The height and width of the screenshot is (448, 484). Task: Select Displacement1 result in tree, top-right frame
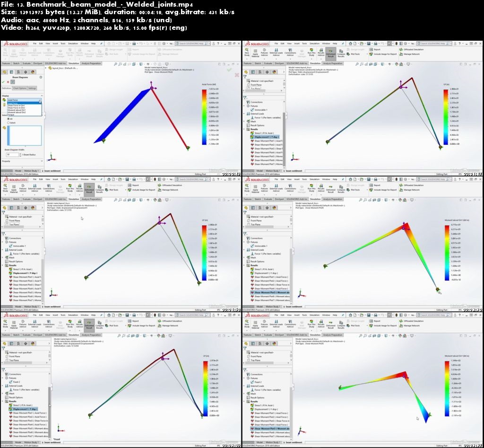coord(265,137)
